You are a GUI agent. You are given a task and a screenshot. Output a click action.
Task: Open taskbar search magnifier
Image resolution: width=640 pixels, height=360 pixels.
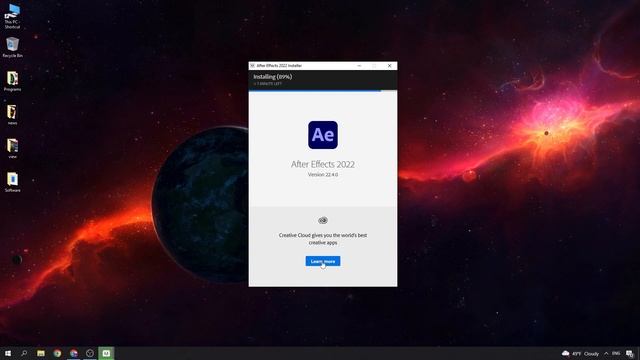pyautogui.click(x=24, y=353)
